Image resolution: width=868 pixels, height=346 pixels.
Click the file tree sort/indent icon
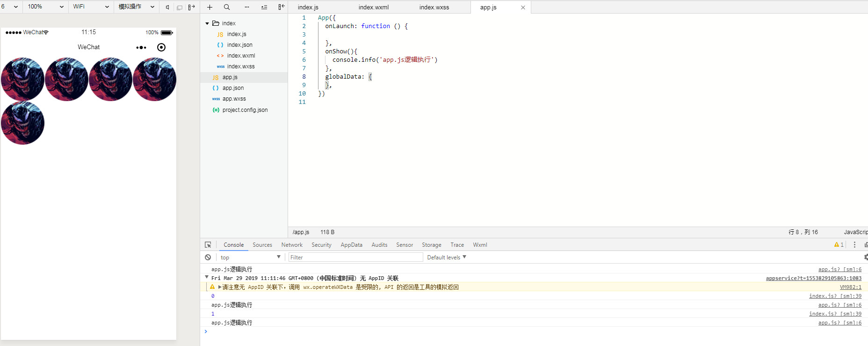click(264, 7)
